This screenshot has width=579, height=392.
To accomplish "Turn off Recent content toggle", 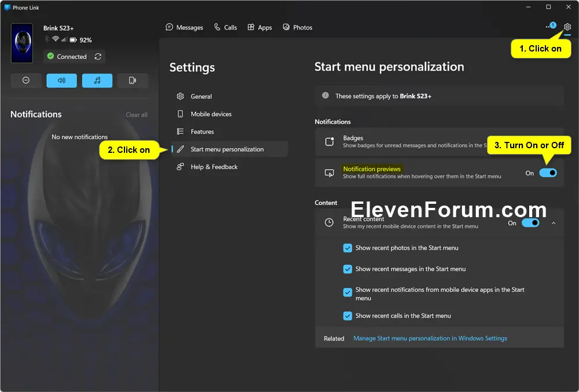I will point(530,223).
